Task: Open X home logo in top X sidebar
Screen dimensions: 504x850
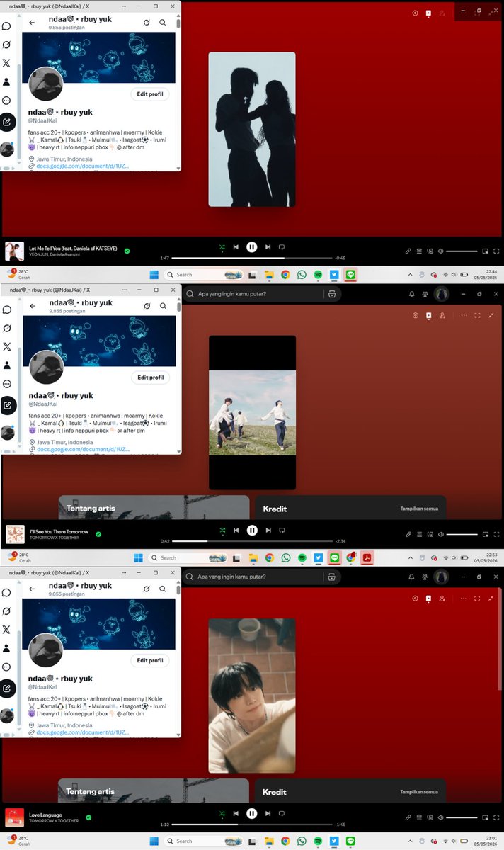Action: [x=6, y=63]
